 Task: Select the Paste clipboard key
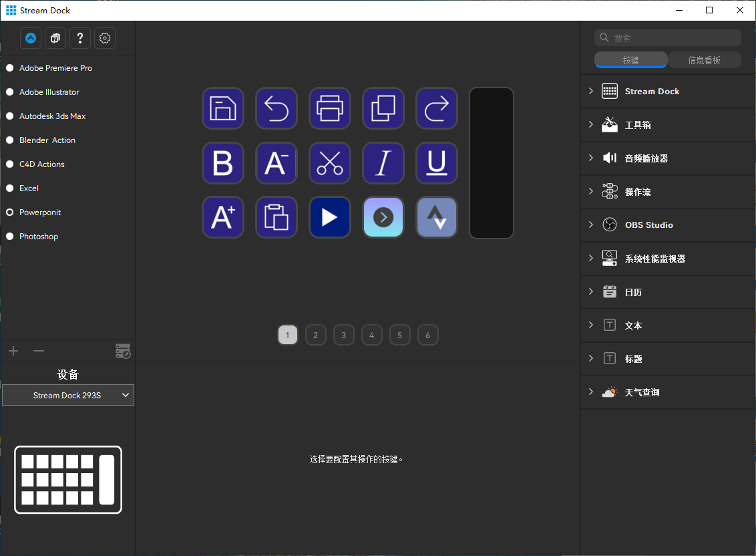[x=276, y=217]
